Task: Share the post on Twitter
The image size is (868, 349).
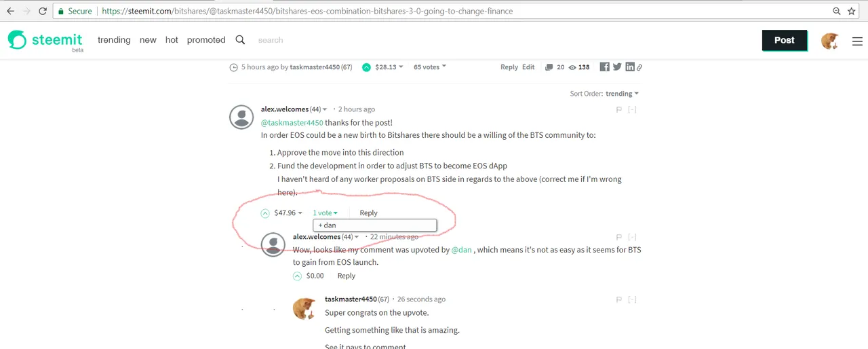Action: coord(617,67)
